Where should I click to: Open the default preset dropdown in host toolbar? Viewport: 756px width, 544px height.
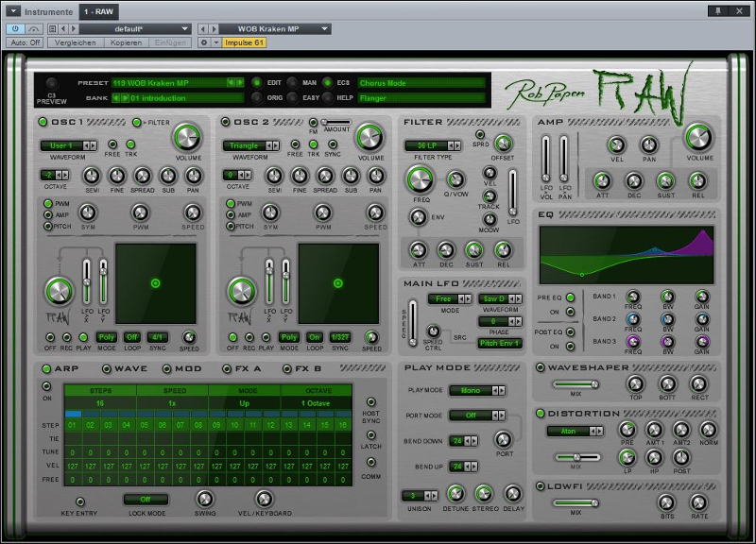[135, 29]
